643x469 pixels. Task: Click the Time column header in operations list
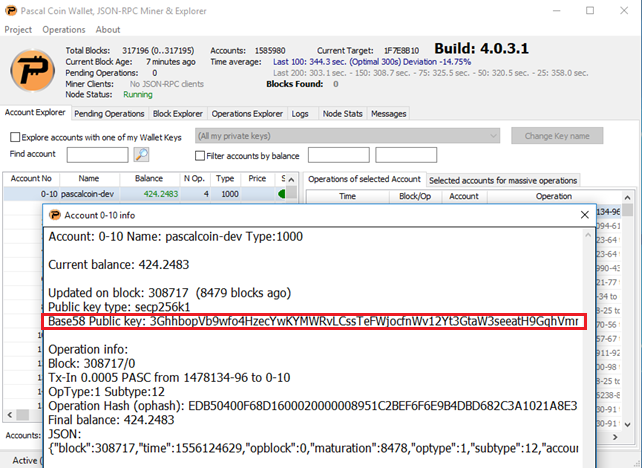[x=347, y=196]
